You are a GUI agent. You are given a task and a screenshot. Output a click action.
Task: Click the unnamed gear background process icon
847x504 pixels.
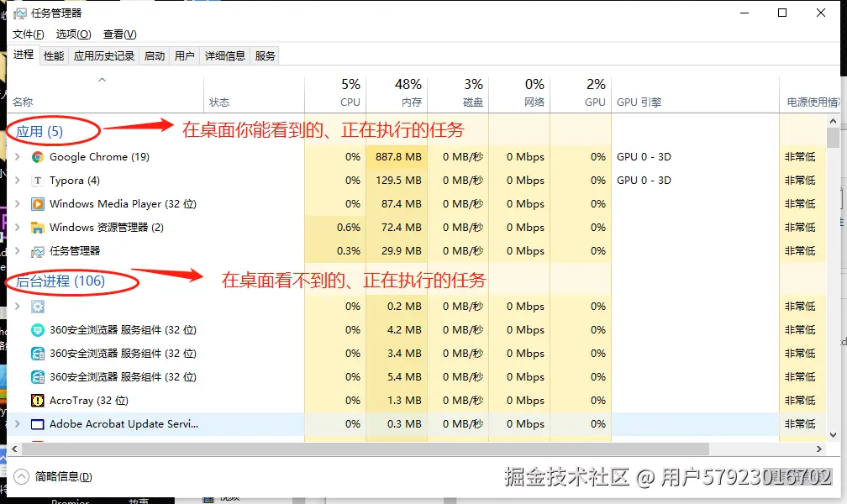(37, 307)
